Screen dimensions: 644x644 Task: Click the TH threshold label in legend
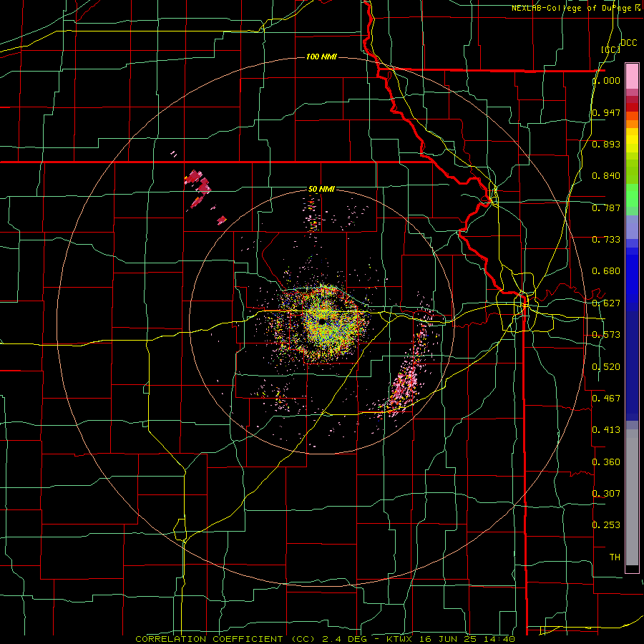coord(615,557)
